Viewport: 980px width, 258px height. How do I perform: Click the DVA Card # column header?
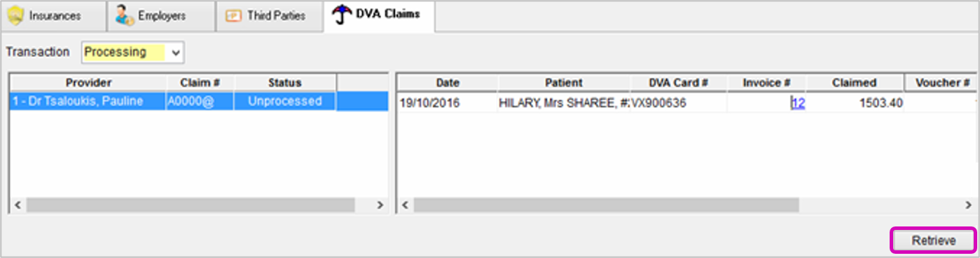point(679,83)
